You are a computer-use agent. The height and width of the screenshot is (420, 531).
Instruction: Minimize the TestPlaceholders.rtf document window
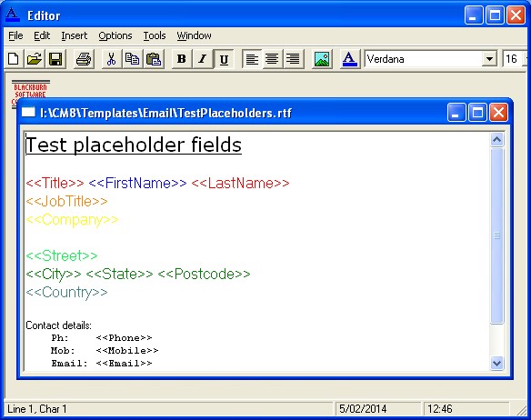click(x=456, y=112)
